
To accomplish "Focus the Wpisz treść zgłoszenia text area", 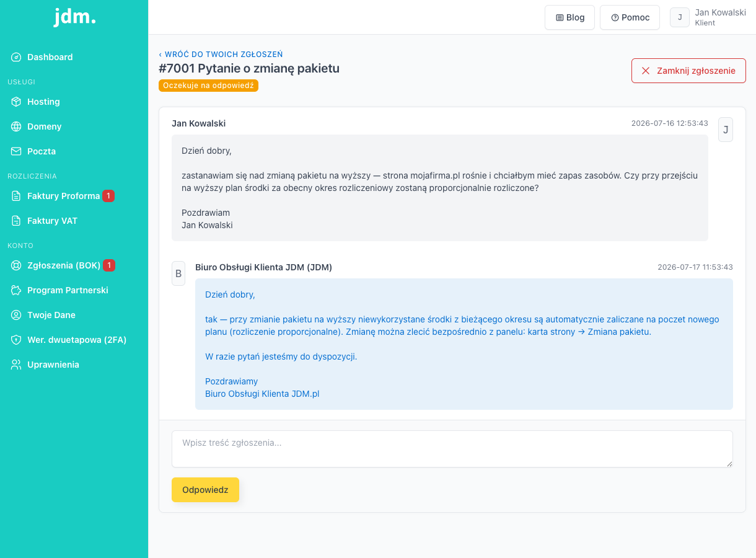I will 452,449.
